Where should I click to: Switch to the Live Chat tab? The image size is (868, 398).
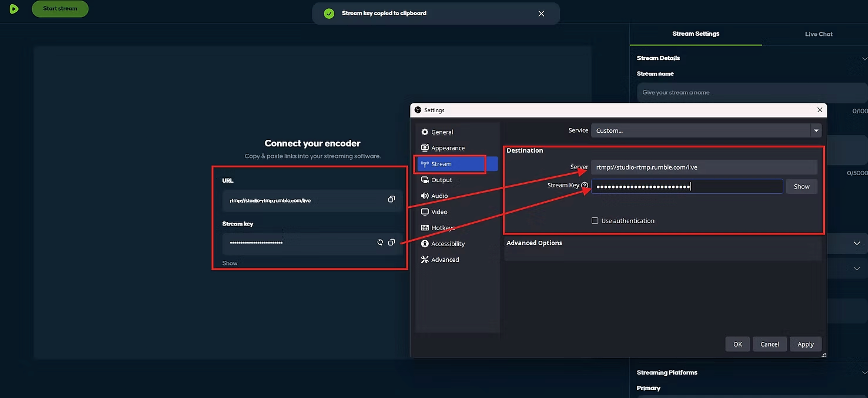coord(818,34)
